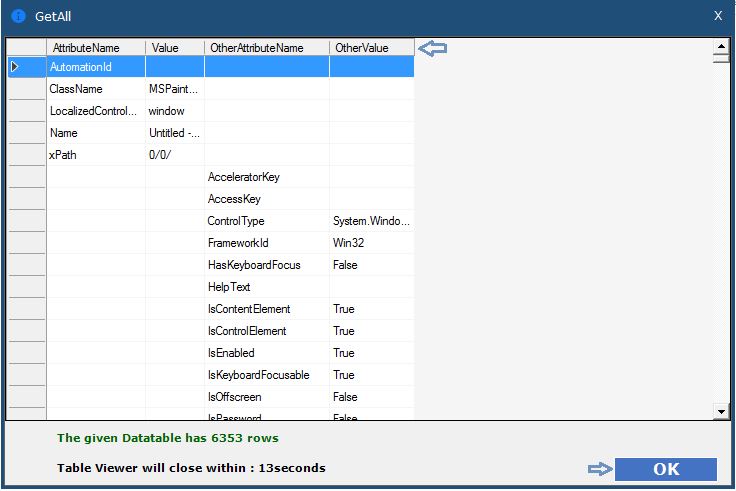The width and height of the screenshot is (736, 491).
Task: Select the HasKeyboardFocus cell
Action: click(x=266, y=265)
